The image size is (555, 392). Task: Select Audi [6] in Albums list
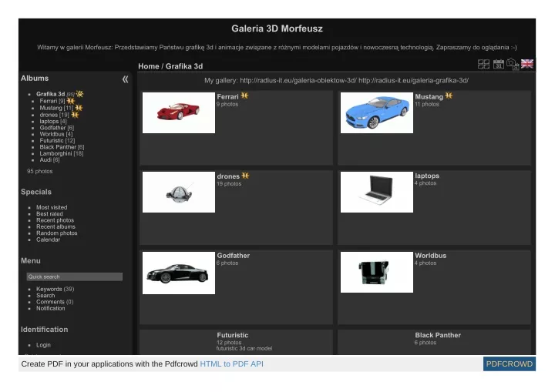[x=49, y=160]
